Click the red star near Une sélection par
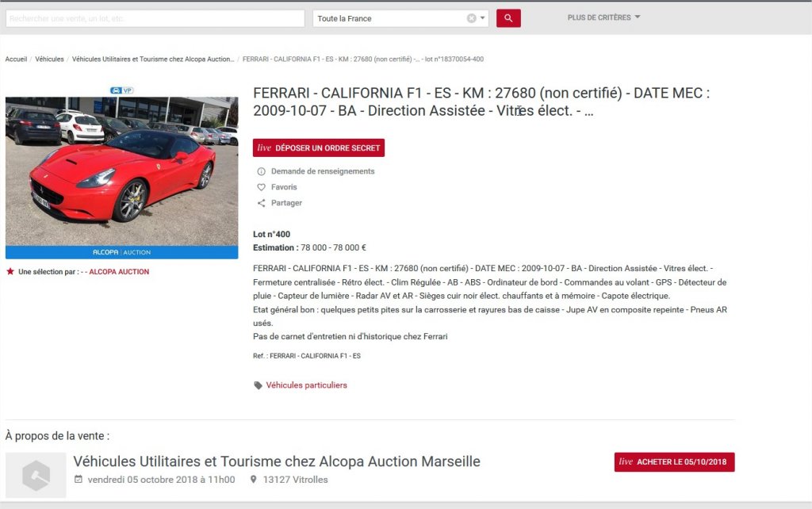The image size is (812, 509). pos(11,271)
